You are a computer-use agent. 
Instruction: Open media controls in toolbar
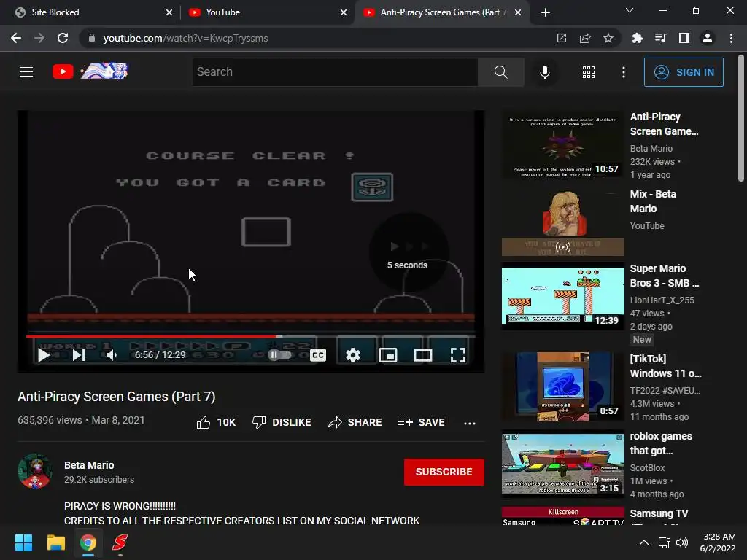pyautogui.click(x=660, y=38)
